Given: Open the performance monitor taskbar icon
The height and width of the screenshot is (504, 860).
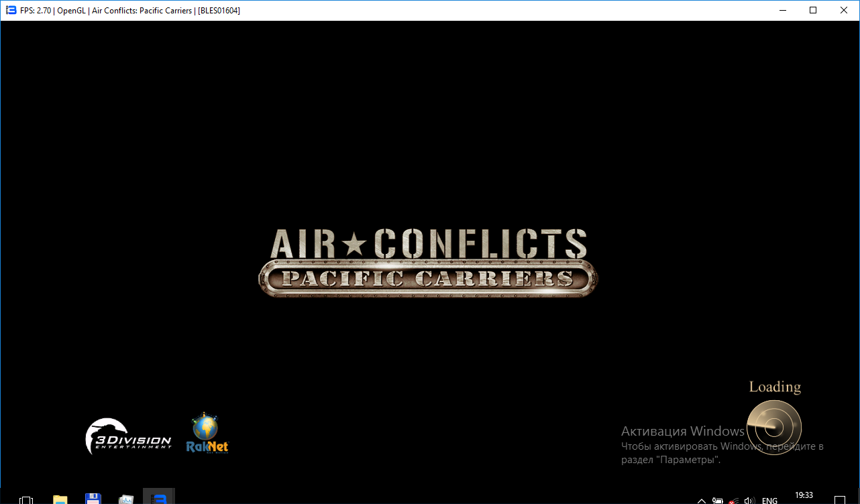Looking at the screenshot, I should click(126, 499).
